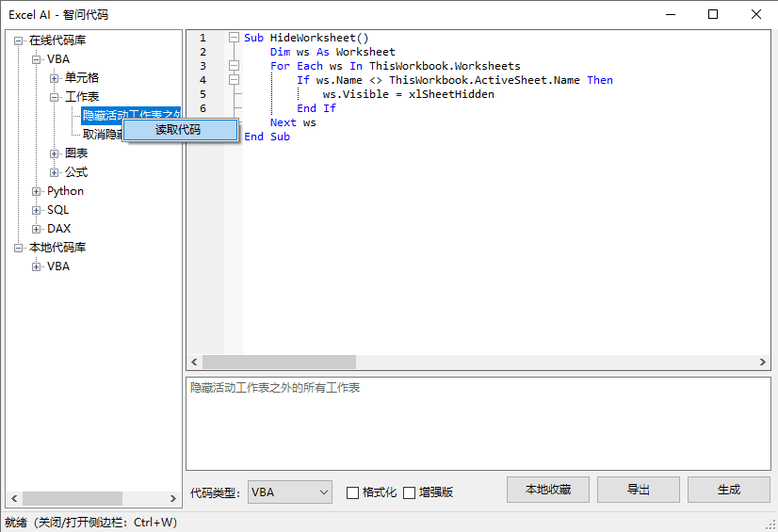Image resolution: width=778 pixels, height=532 pixels.
Task: Collapse the 工作表 tree node
Action: tap(54, 97)
